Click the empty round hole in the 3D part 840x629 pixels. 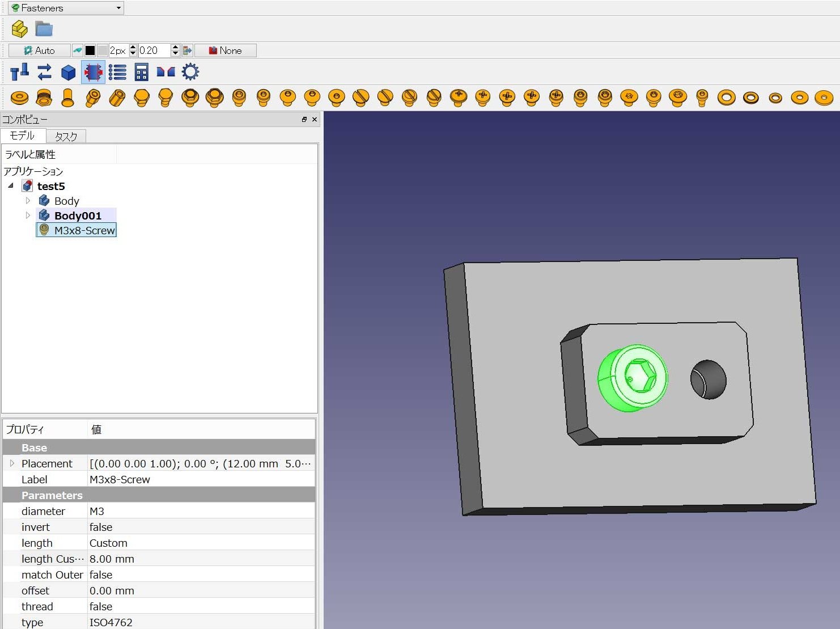(x=708, y=379)
